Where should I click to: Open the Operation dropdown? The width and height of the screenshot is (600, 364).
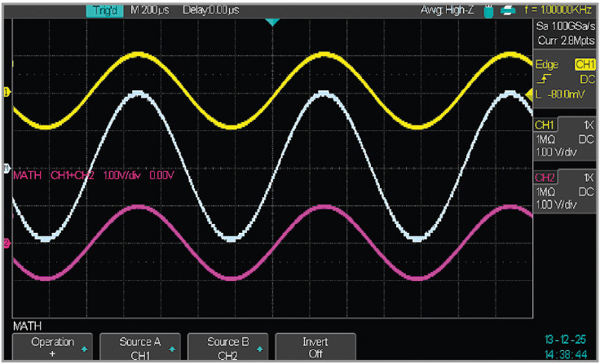click(x=52, y=348)
